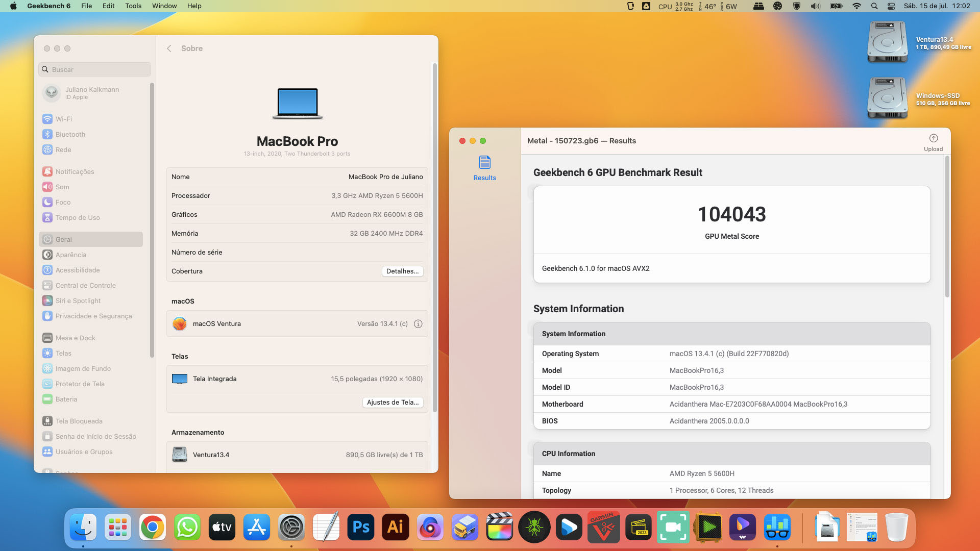Image resolution: width=980 pixels, height=551 pixels.
Task: Adjust system volume via menu bar speaker
Action: pyautogui.click(x=815, y=6)
